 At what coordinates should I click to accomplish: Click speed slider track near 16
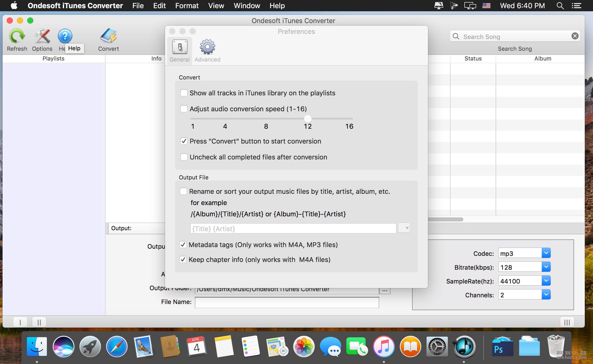click(x=349, y=119)
